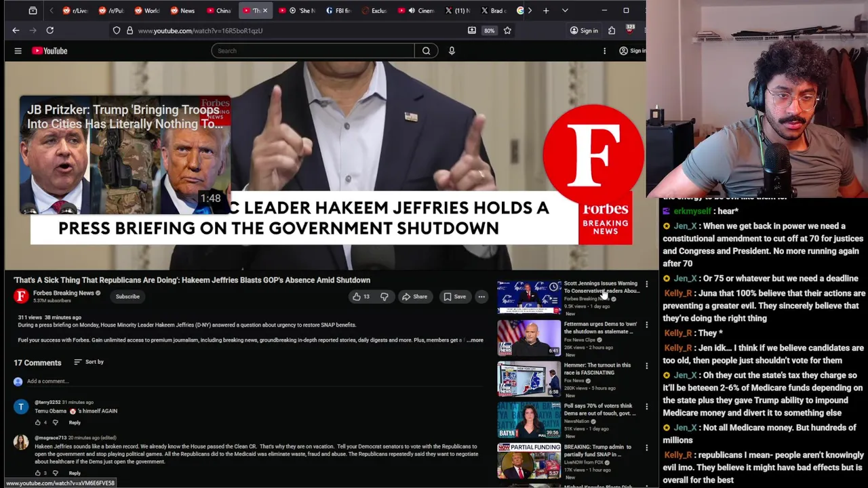Open the JB Pritzker end-screen video card
The image size is (868, 488).
(x=125, y=156)
